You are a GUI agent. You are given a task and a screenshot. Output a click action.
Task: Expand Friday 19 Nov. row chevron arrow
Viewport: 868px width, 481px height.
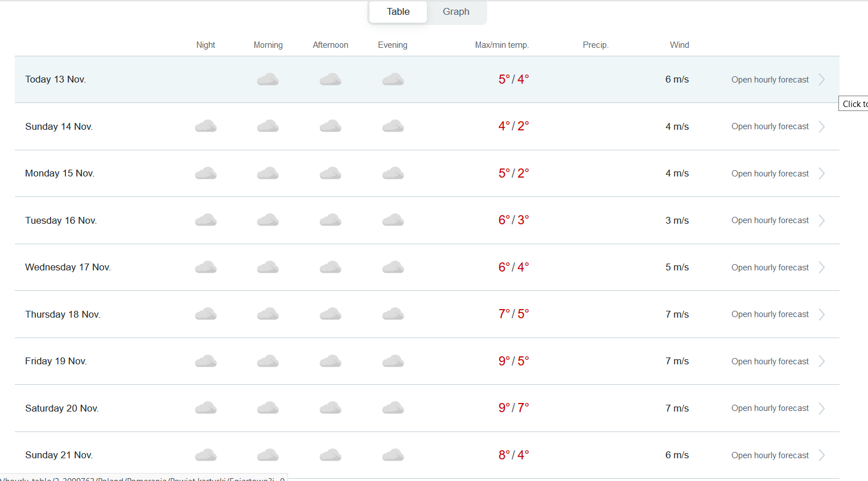click(822, 361)
